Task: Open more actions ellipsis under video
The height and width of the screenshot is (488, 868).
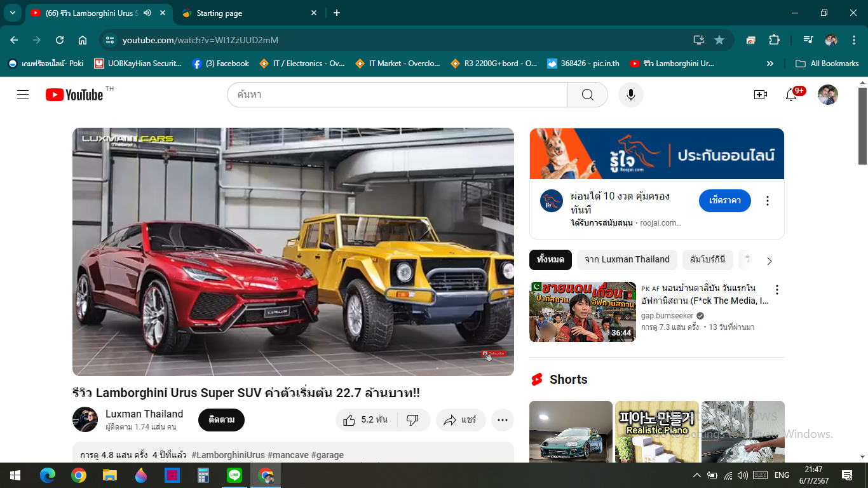Action: coord(503,420)
